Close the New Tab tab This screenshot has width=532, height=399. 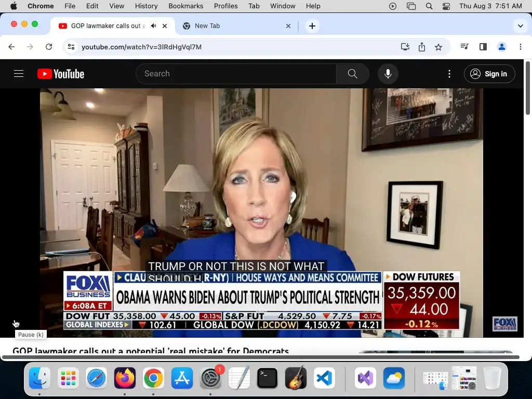point(288,26)
